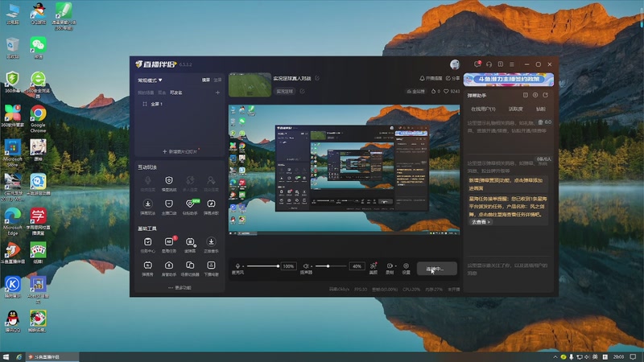Open the Windows notification center icon
The width and height of the screenshot is (644, 362).
(633, 356)
